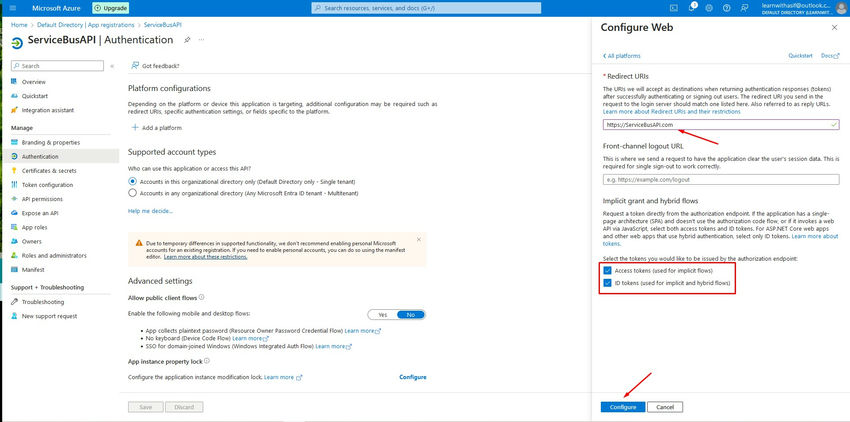This screenshot has height=422, width=850.
Task: Open the more options ellipsis menu
Action: point(203,40)
